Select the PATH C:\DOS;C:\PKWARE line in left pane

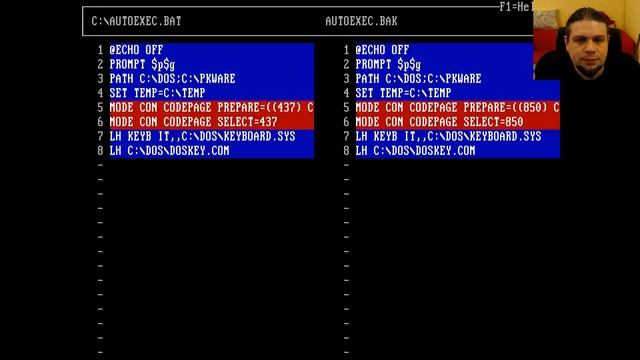click(x=212, y=79)
